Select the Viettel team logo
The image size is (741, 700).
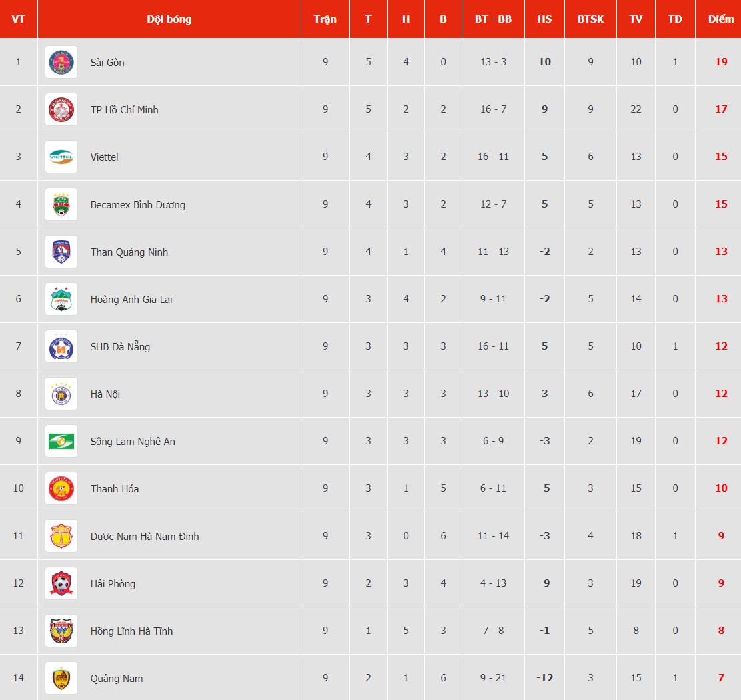coord(61,157)
